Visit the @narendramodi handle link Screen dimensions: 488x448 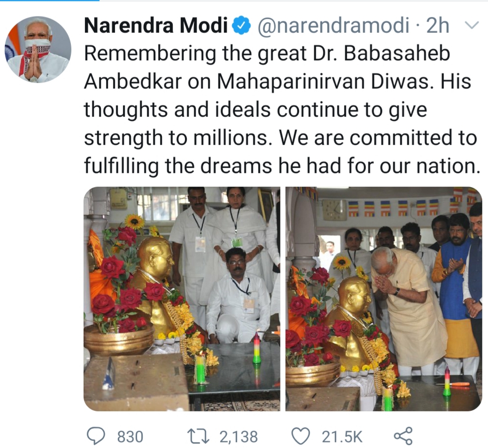point(333,25)
